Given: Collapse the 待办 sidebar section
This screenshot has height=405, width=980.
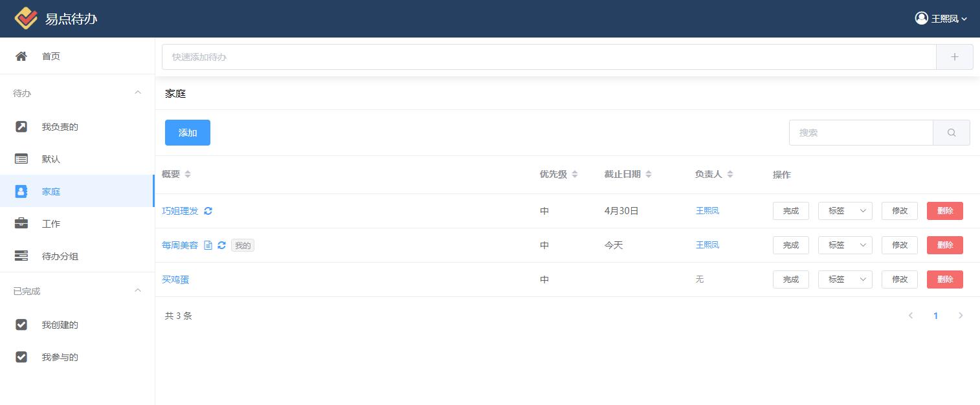Looking at the screenshot, I should coord(137,93).
